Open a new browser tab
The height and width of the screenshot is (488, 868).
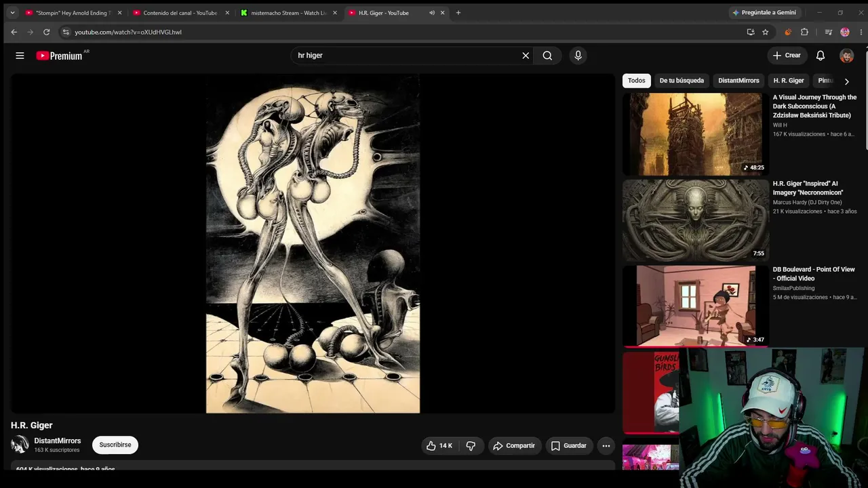pos(458,13)
